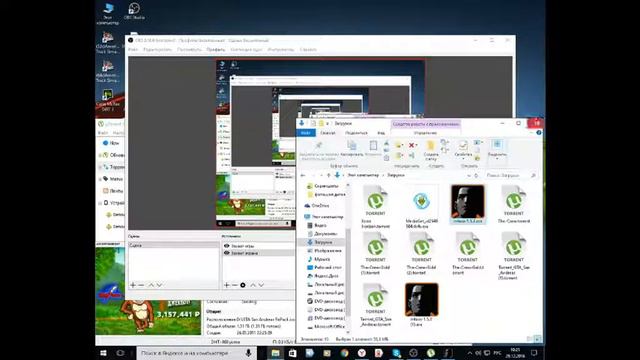Refresh the Explorer folder view
Viewport: 640px width, 360px height.
[x=476, y=175]
